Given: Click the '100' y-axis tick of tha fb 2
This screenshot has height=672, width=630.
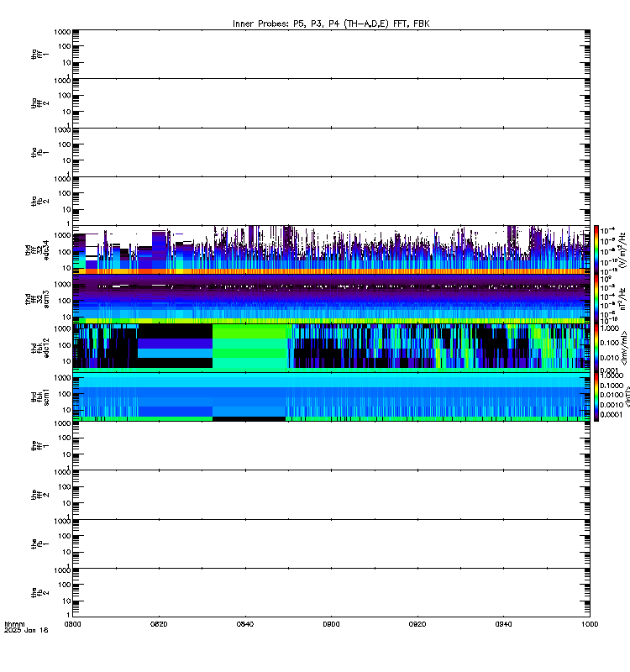Looking at the screenshot, I should [65, 194].
